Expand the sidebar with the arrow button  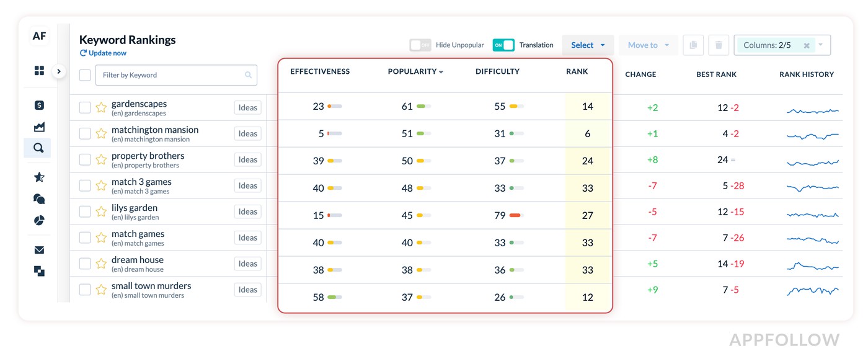pos(59,71)
